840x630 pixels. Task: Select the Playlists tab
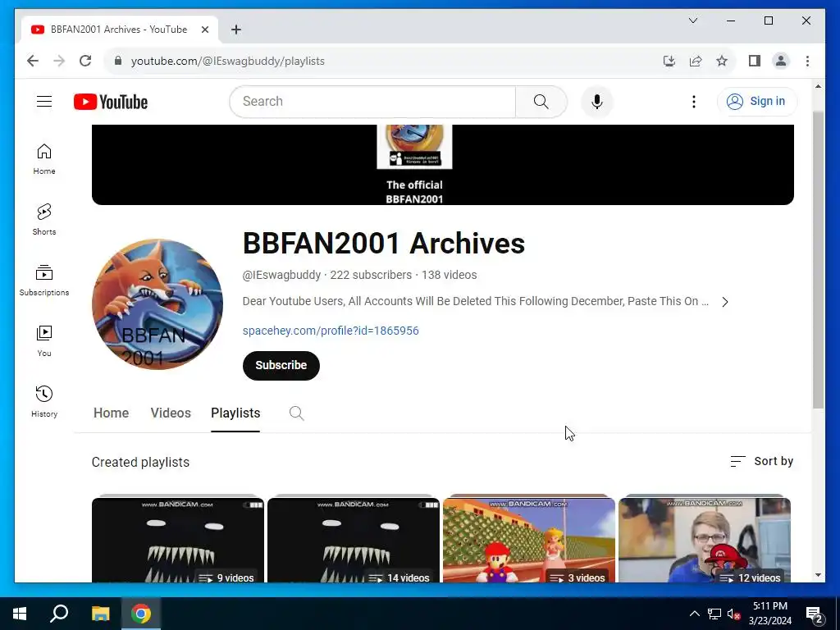tap(235, 413)
